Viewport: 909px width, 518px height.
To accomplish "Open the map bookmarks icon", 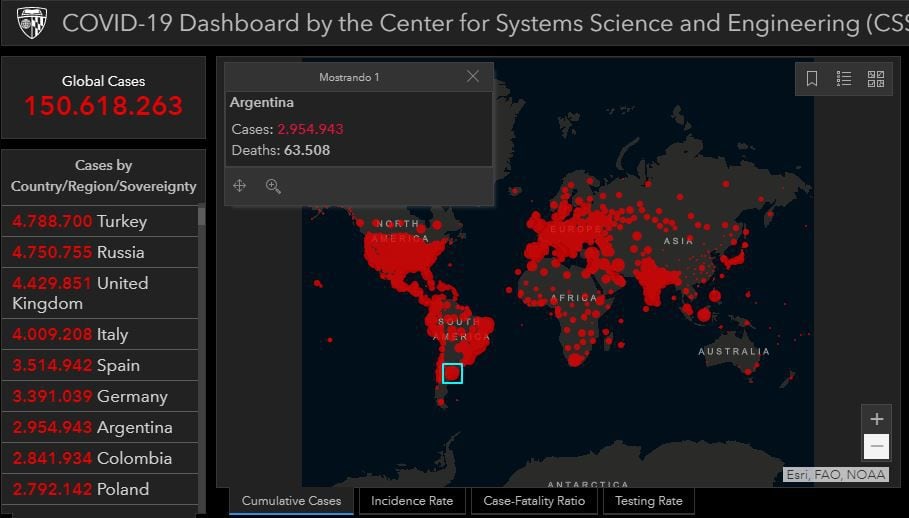I will tap(812, 79).
